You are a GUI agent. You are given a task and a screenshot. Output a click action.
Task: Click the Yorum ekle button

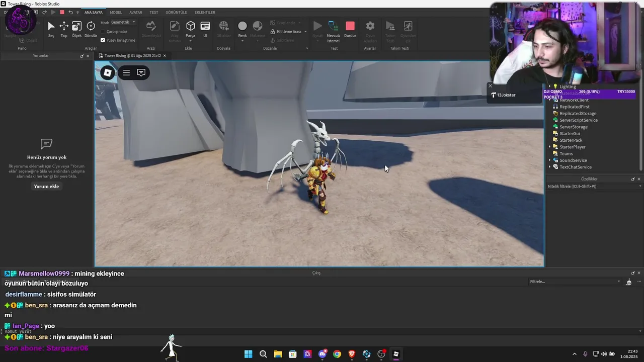pyautogui.click(x=46, y=187)
